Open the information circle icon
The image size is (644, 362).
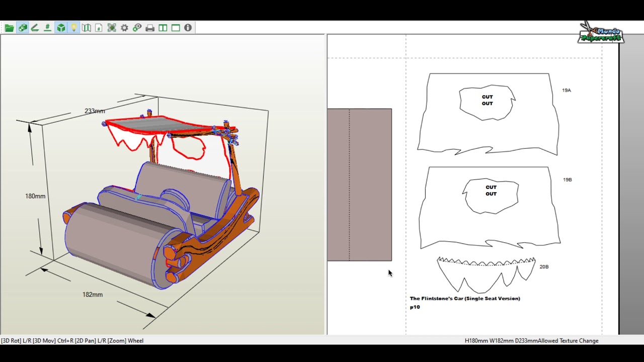pyautogui.click(x=188, y=28)
